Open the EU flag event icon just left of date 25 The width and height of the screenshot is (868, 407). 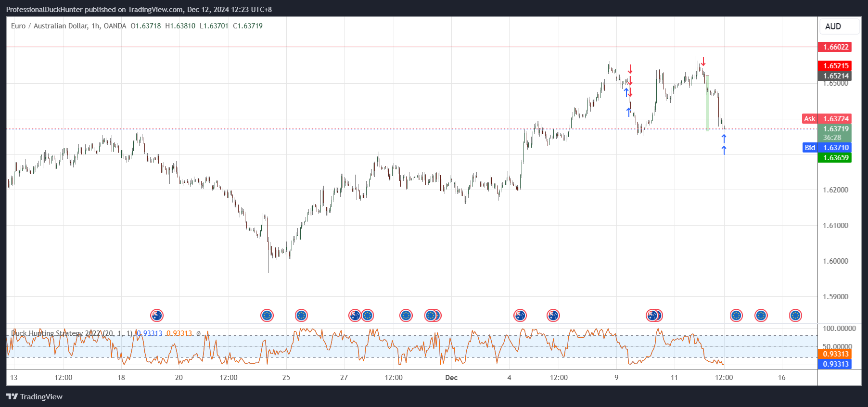click(x=267, y=316)
